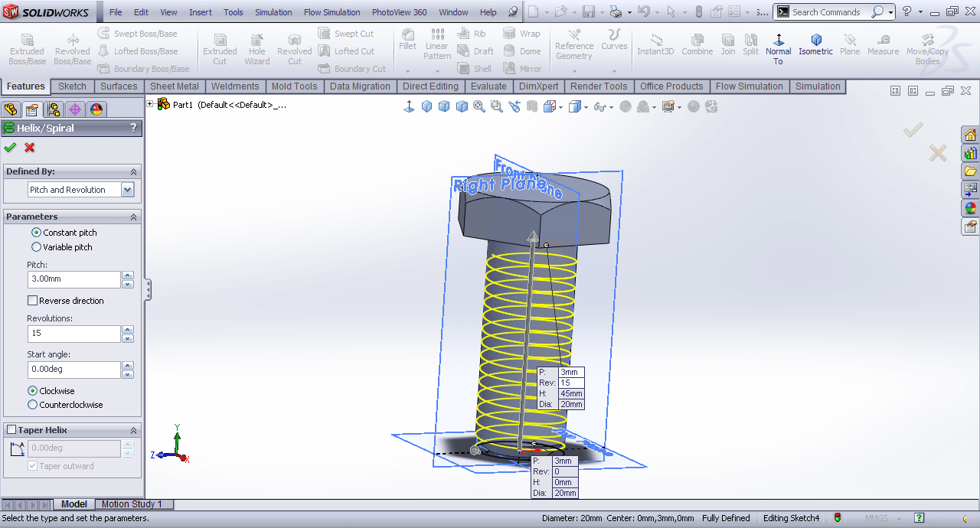The image size is (980, 528).
Task: Click the Hole Wizard tool
Action: click(x=257, y=49)
